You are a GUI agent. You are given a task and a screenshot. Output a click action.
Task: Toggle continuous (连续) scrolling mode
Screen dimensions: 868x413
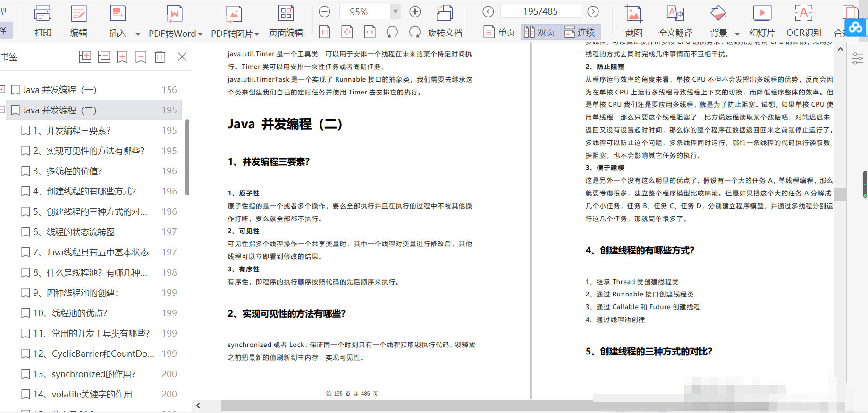580,32
